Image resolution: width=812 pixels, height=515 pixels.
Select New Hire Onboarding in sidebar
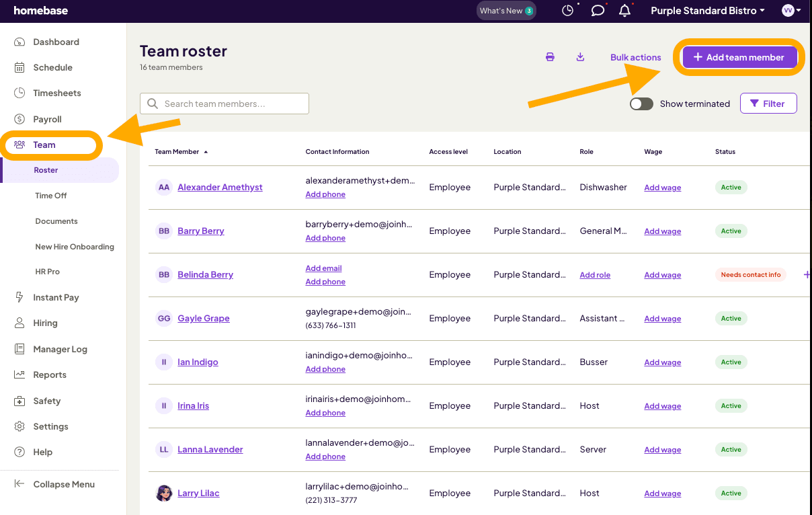pyautogui.click(x=75, y=247)
